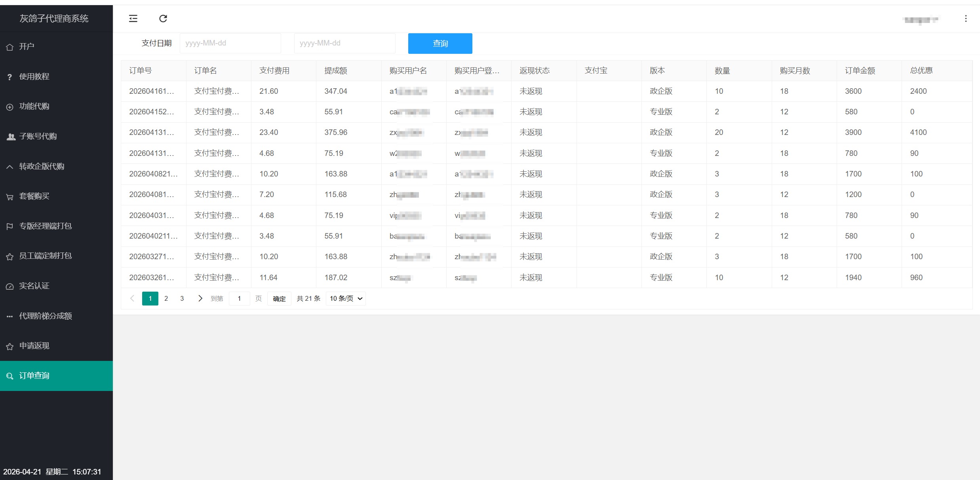The image size is (980, 480).
Task: Open 代理阶梯分成额 menu item
Action: 45,316
